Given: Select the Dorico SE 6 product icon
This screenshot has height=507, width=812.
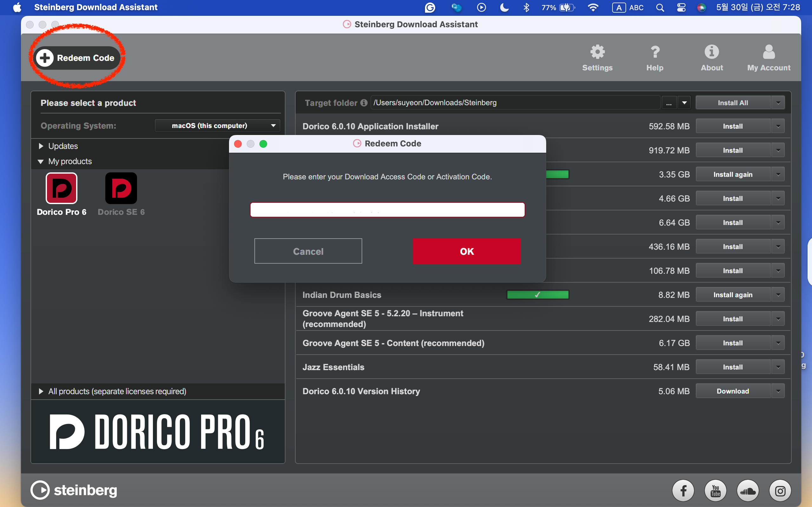Looking at the screenshot, I should pyautogui.click(x=121, y=189).
